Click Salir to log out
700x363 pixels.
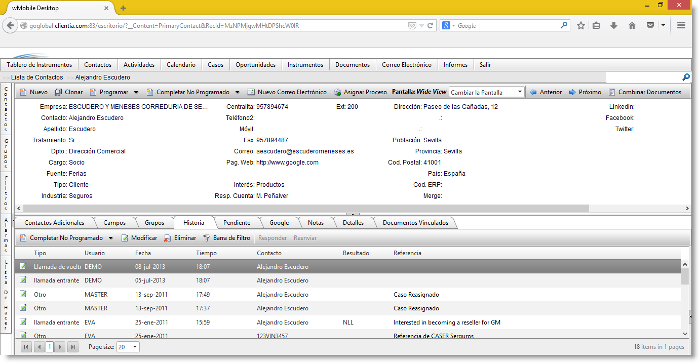click(x=485, y=65)
